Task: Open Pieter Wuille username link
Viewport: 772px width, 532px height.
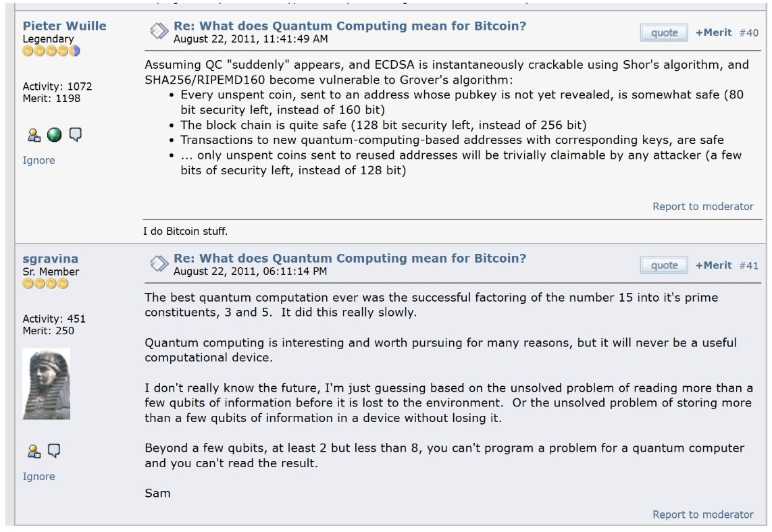Action: coord(66,26)
